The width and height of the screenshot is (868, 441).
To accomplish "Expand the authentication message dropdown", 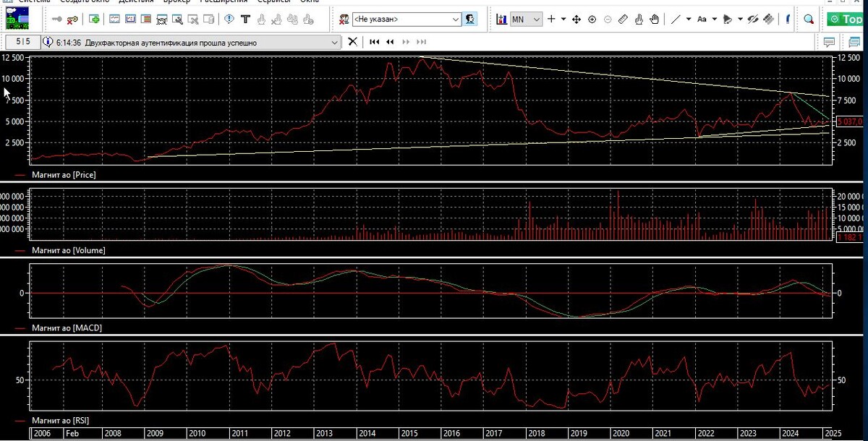I will pyautogui.click(x=334, y=43).
